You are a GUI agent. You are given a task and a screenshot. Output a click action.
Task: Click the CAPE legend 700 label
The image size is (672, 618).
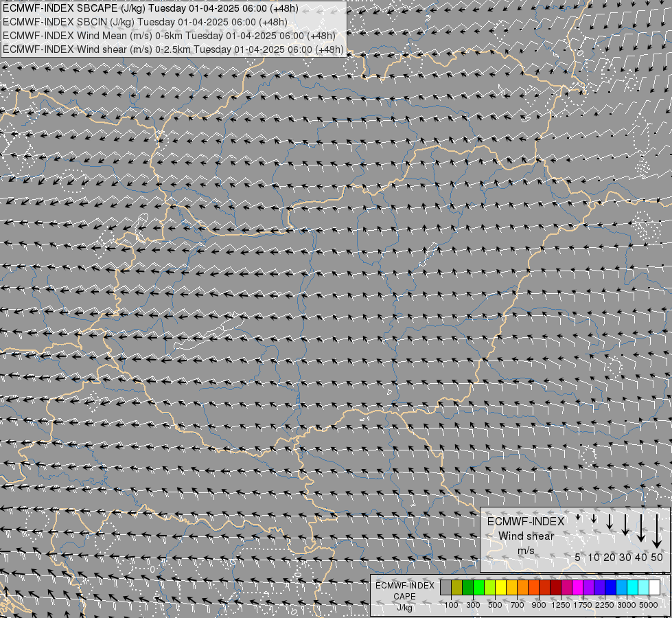point(518,605)
